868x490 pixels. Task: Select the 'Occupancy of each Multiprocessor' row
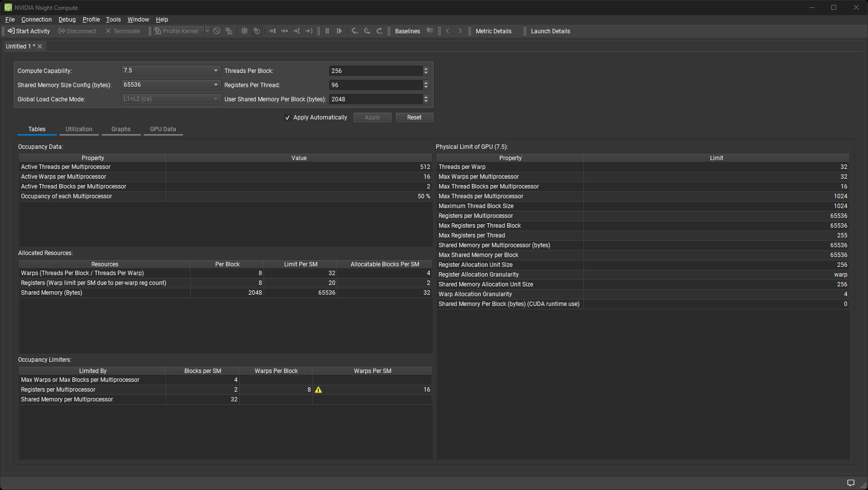[225, 196]
